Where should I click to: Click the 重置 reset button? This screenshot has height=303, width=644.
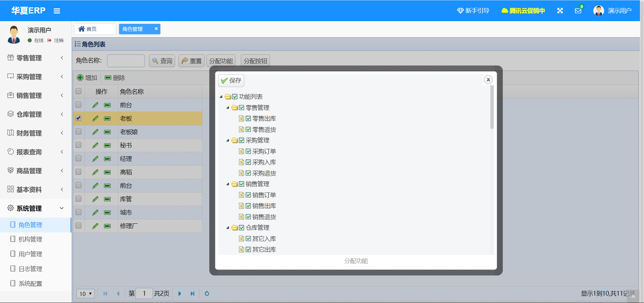point(192,61)
